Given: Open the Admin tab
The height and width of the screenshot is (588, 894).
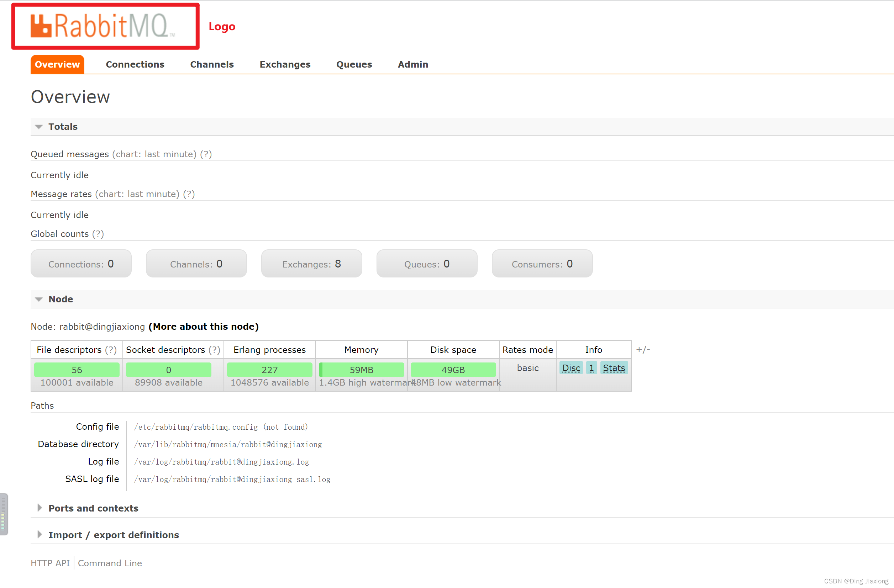Looking at the screenshot, I should point(413,64).
